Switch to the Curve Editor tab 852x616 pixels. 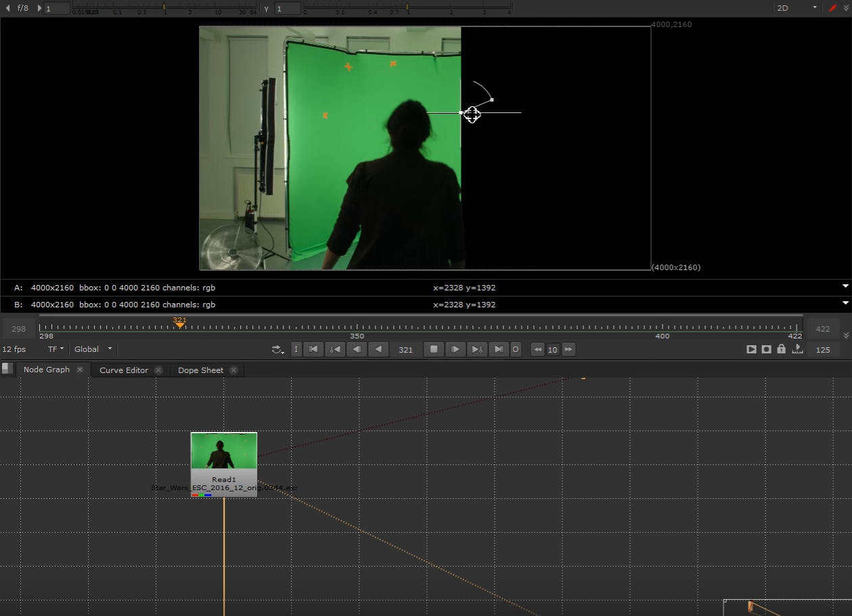tap(124, 370)
